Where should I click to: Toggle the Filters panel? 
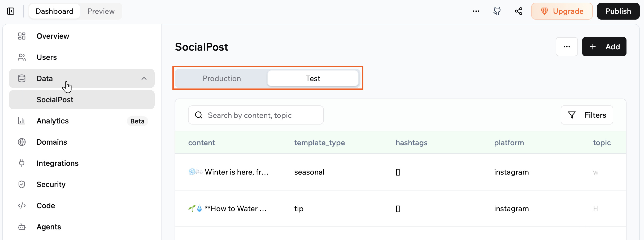(x=587, y=115)
